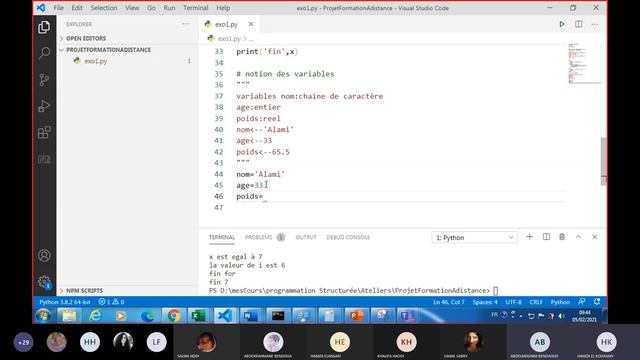Viewport: 640px width, 360px height.
Task: Open the Go menu
Action: click(x=151, y=8)
